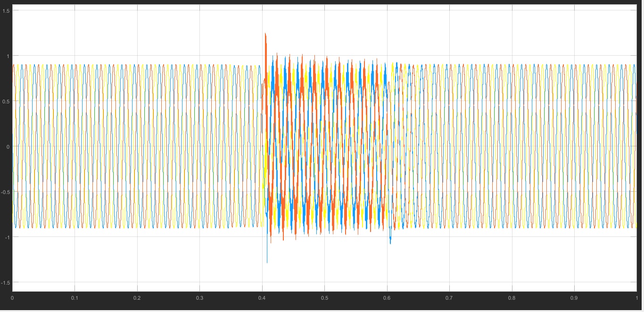The width and height of the screenshot is (644, 312).
Task: Click the y-axis zero tick label
Action: 8,146
